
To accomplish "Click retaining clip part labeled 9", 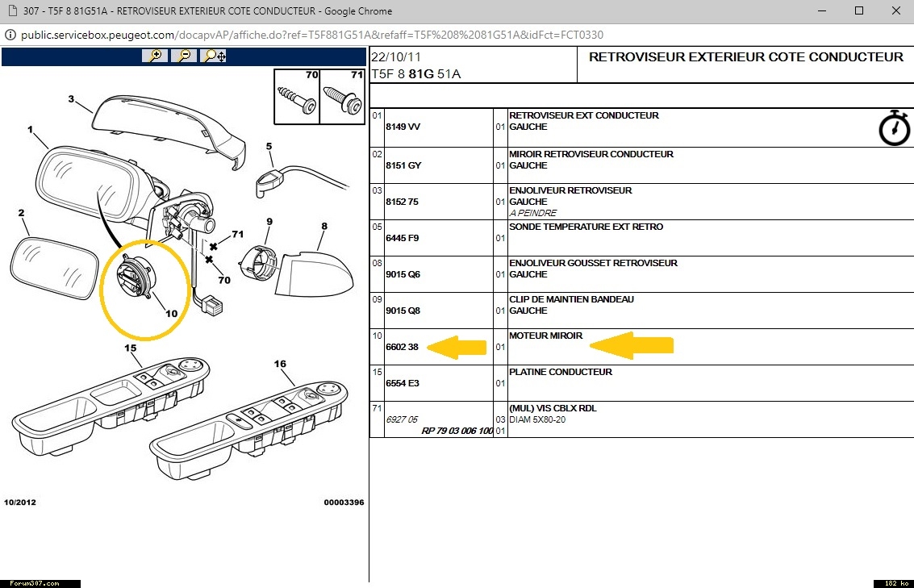I will click(259, 263).
